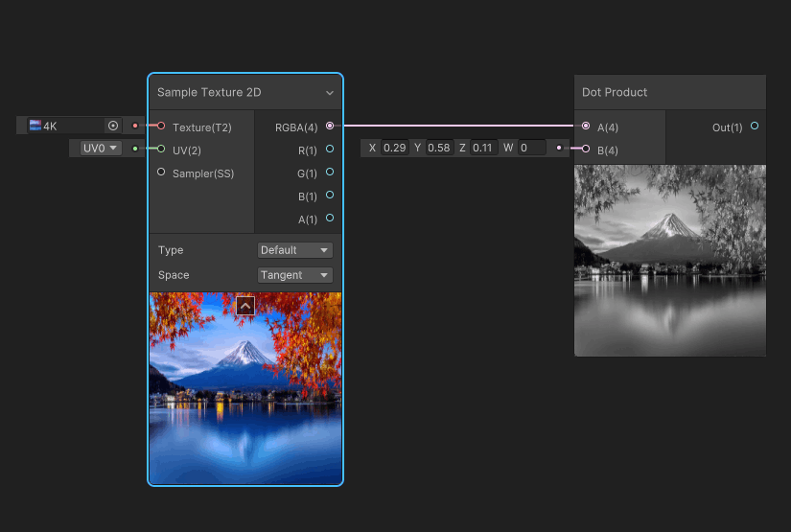Select the pink RGBA to A(4) connection wire
791x532 pixels.
click(458, 126)
